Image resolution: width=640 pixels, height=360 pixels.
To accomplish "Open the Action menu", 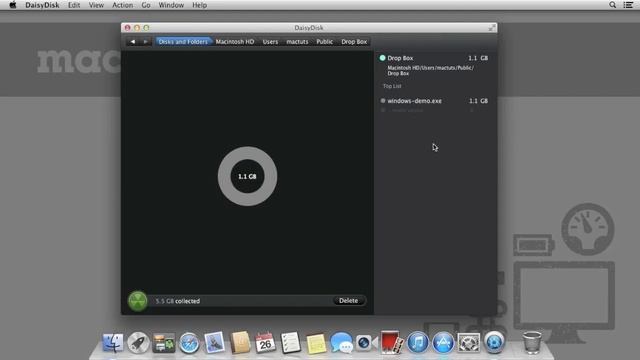I will coord(122,5).
